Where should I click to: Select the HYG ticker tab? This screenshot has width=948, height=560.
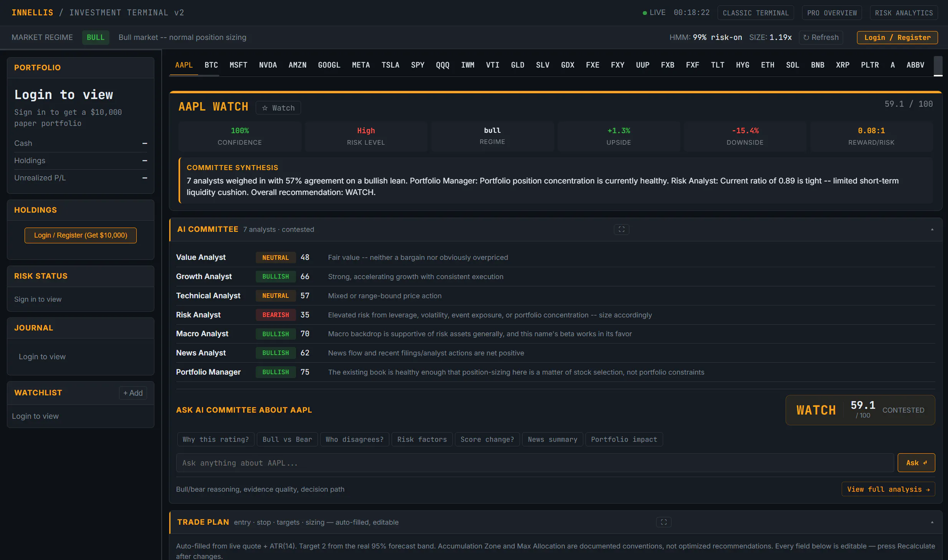[x=743, y=65]
